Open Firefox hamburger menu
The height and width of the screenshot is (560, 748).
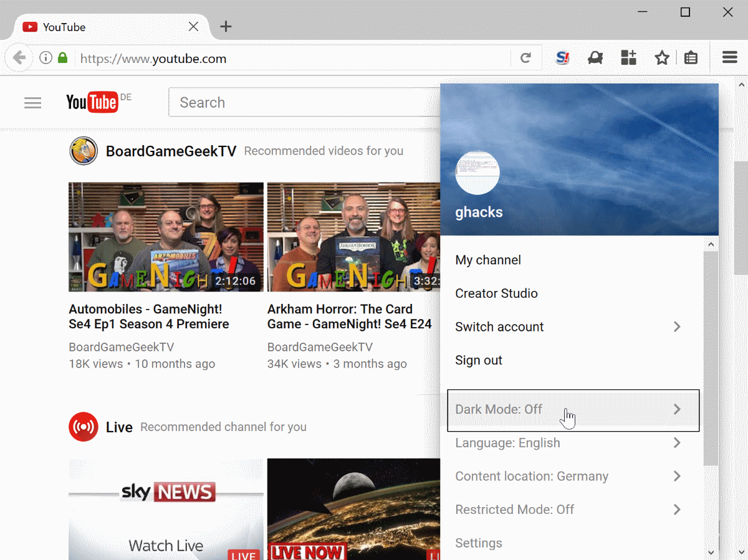[730, 58]
